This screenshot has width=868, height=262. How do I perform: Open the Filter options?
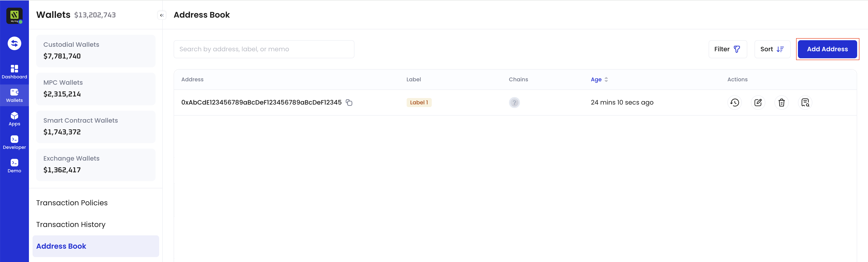pos(727,49)
